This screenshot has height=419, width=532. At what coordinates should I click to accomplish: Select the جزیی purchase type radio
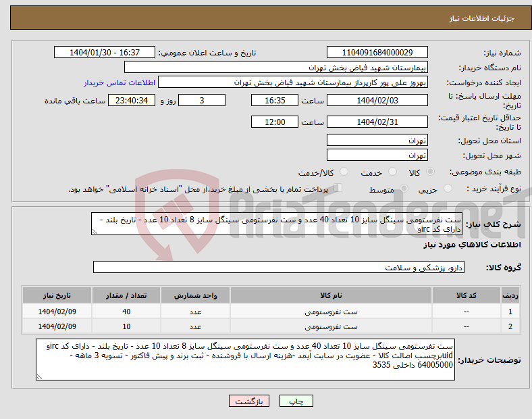(448, 188)
